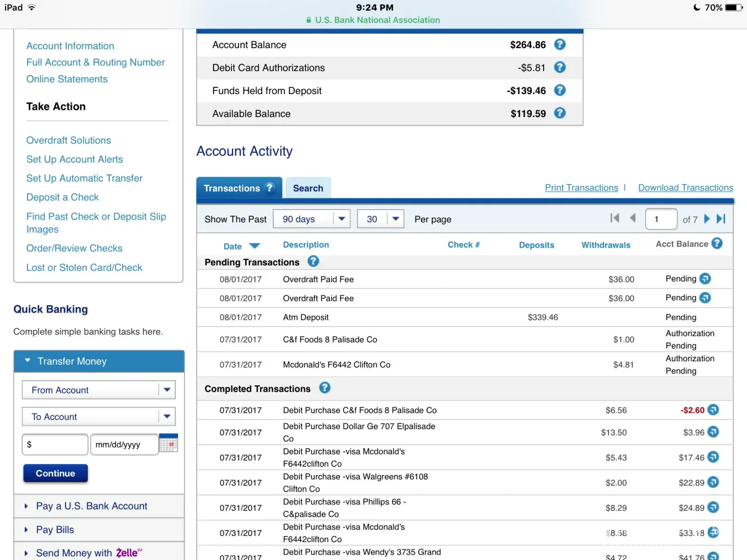The height and width of the screenshot is (560, 747).
Task: Click help icon beside Funds Held from Deposit
Action: pos(559,90)
